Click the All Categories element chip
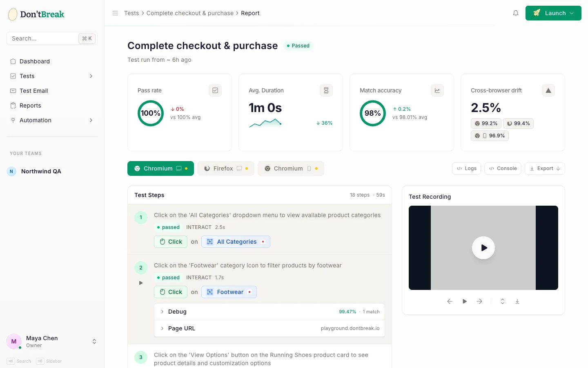The width and height of the screenshot is (588, 368). pyautogui.click(x=236, y=242)
